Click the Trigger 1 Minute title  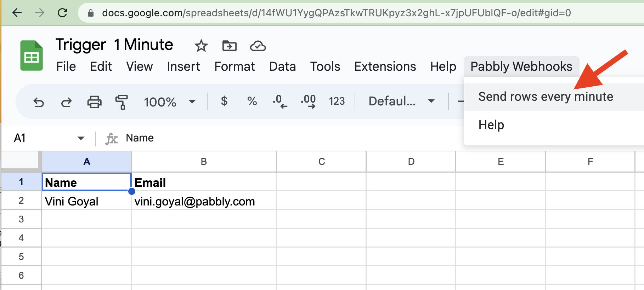click(x=114, y=45)
